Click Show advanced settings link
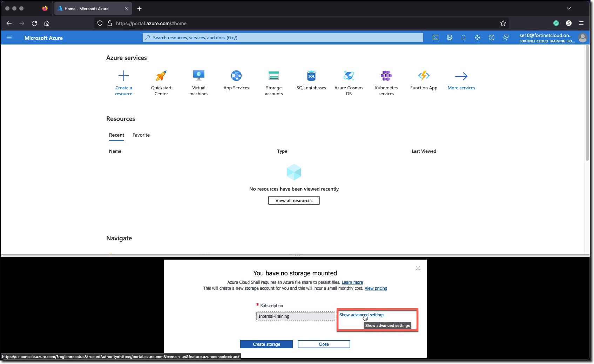The width and height of the screenshot is (594, 364). click(x=362, y=315)
